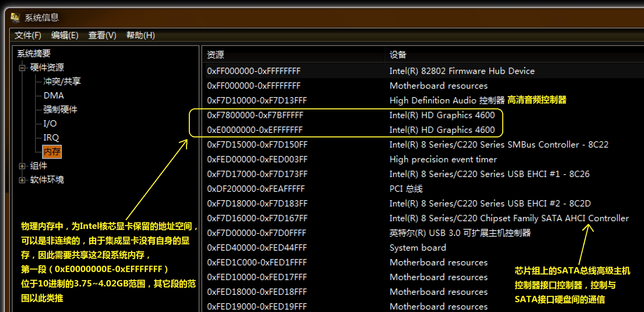The height and width of the screenshot is (312, 644).
Task: Select I/O in the tree
Action: point(50,124)
